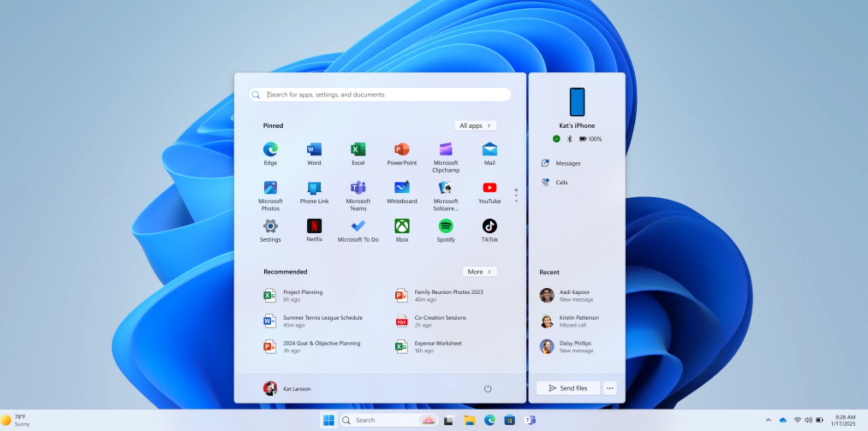
Task: Click the phone battery 100% indicator
Action: coord(590,139)
